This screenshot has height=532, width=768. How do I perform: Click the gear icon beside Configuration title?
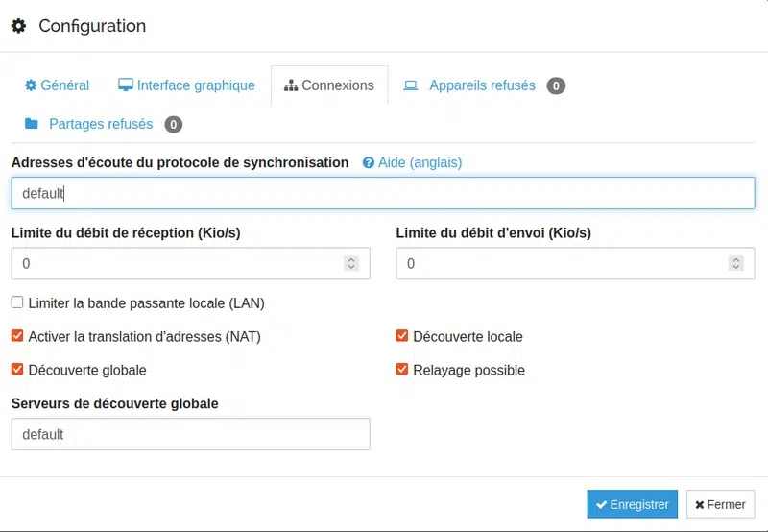[18, 26]
